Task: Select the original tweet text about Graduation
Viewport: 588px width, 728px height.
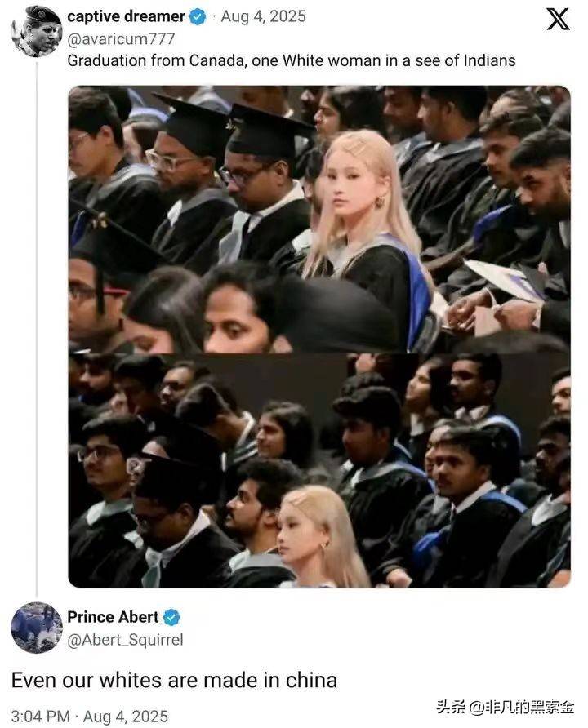Action: (292, 60)
